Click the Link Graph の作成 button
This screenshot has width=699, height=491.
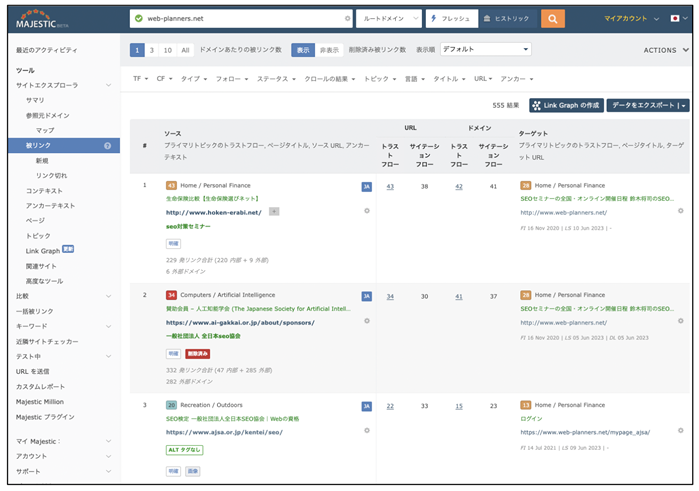point(567,106)
